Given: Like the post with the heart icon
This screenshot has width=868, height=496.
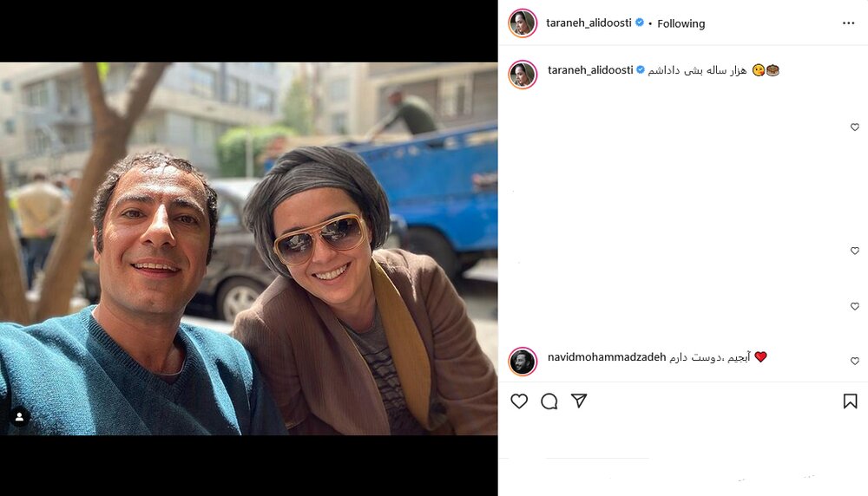Looking at the screenshot, I should coord(519,401).
